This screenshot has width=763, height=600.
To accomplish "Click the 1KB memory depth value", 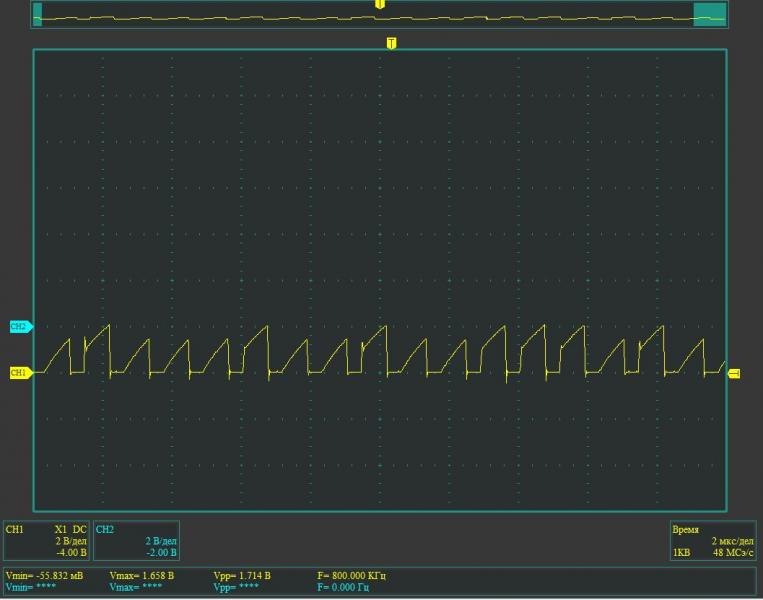I will (681, 552).
